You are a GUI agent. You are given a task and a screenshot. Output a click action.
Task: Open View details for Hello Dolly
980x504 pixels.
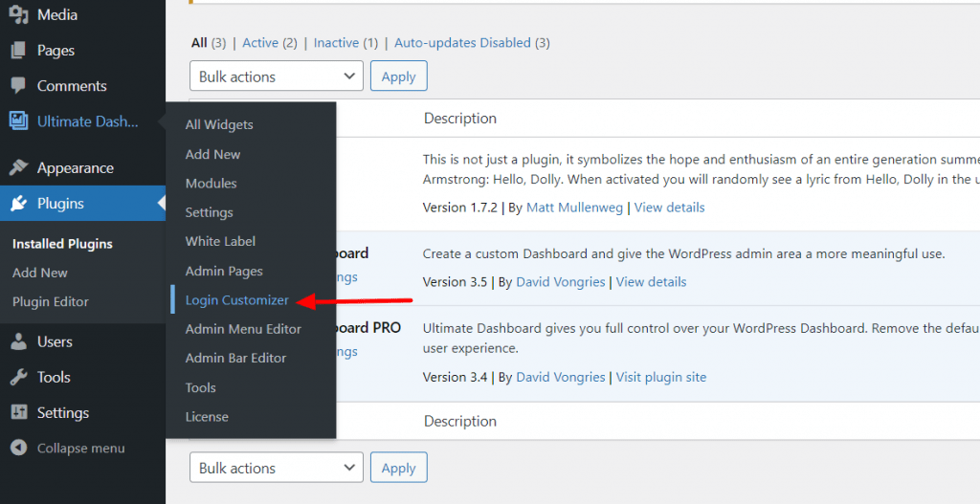pos(669,208)
